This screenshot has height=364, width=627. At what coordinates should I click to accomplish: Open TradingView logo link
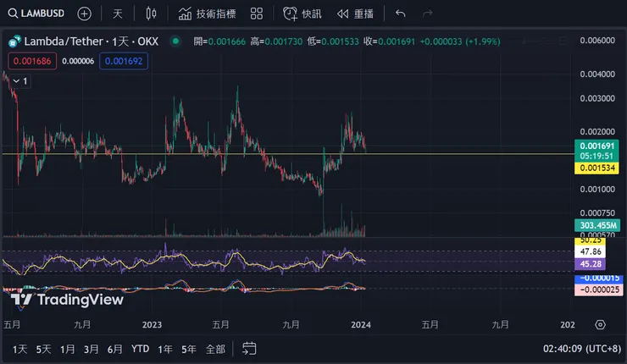67,300
